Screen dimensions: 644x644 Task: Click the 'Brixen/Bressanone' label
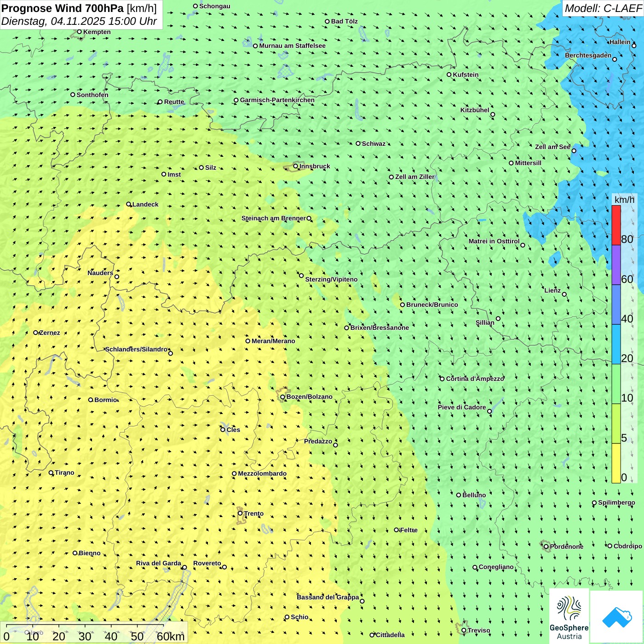click(x=379, y=328)
